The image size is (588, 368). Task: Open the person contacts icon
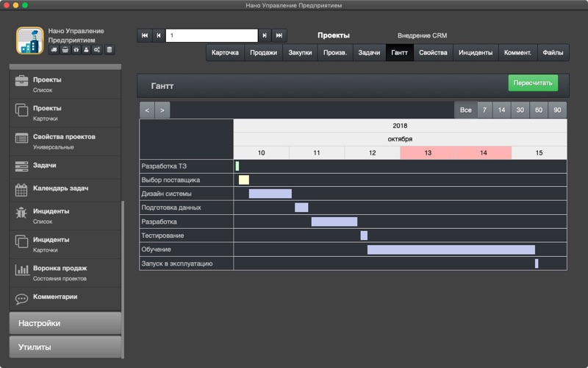(x=86, y=49)
